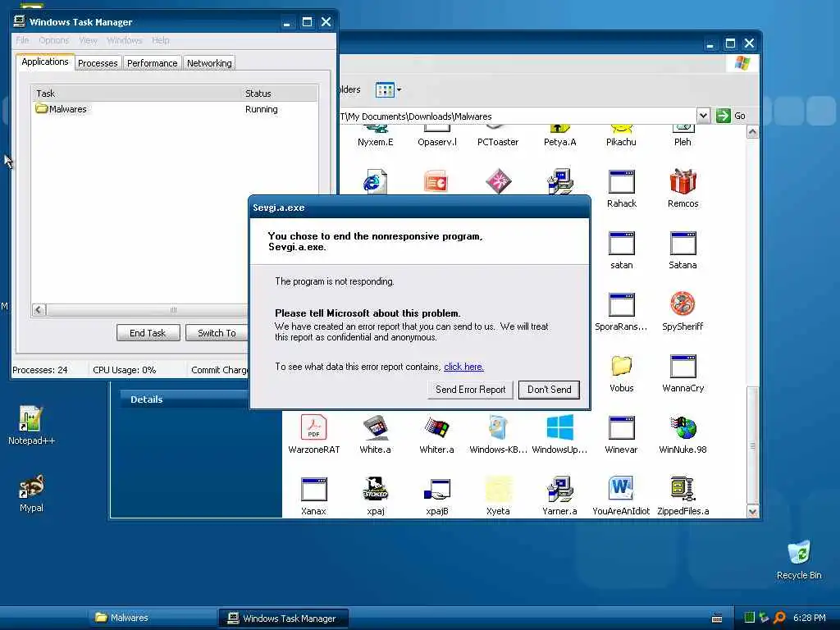Open the Options menu in Task Manager
This screenshot has width=840, height=630.
point(53,40)
